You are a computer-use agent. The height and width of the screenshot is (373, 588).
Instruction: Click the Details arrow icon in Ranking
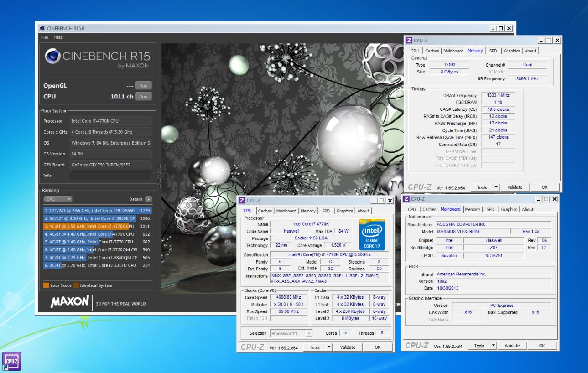click(x=149, y=199)
